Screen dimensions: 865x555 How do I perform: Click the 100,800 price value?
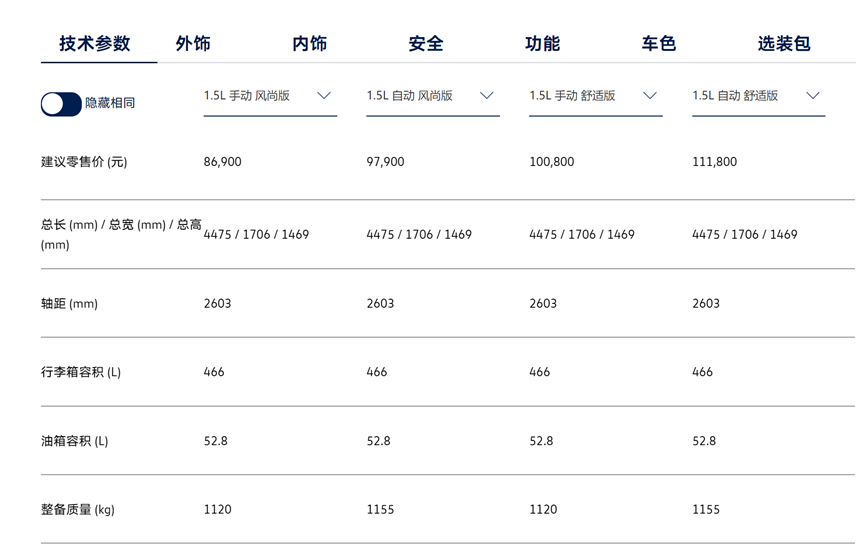coord(552,162)
